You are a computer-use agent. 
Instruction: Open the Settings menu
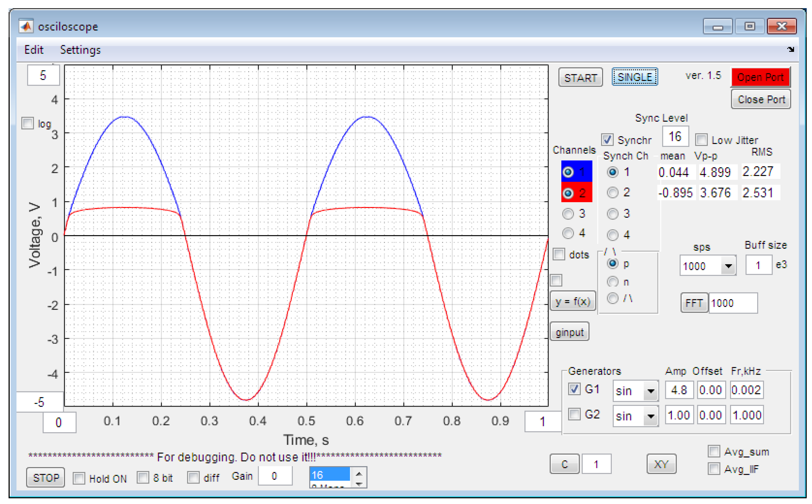tap(80, 50)
